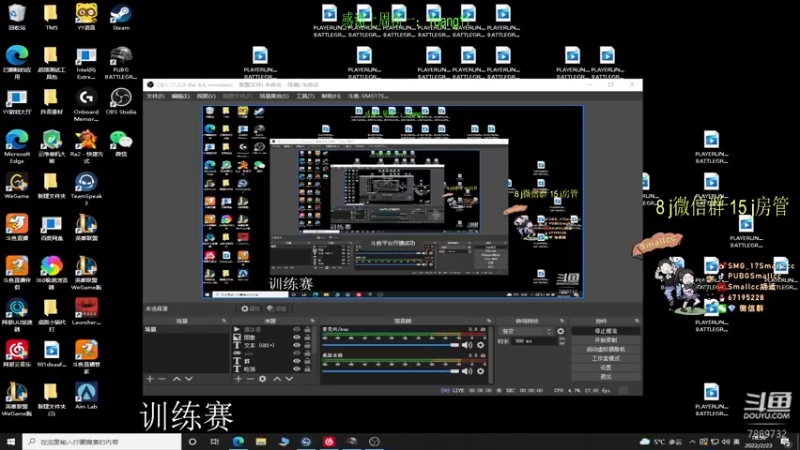Viewport: 800px width, 450px height.
Task: Open the Microsoft Edge desktop shortcut
Action: tap(17, 146)
